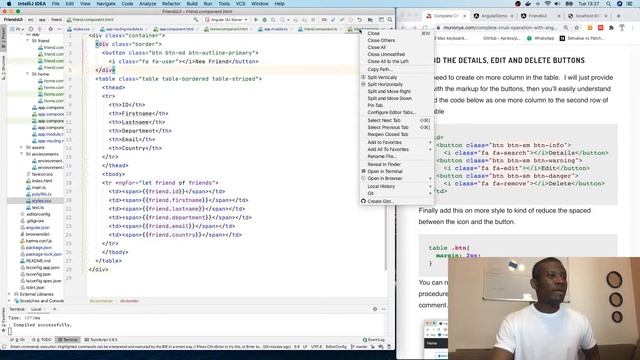Add new terminal session with plus icon
640x360 pixels.
(x=54, y=309)
